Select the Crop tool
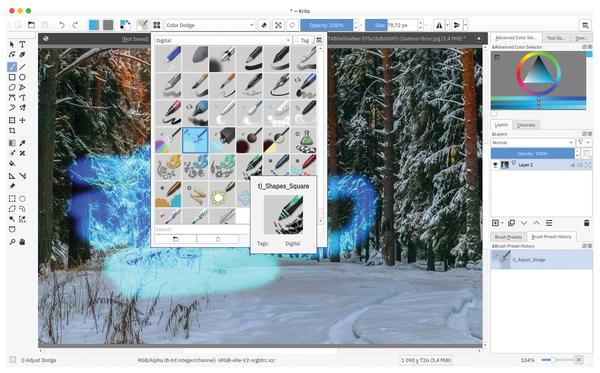The height and width of the screenshot is (373, 600). click(x=12, y=130)
